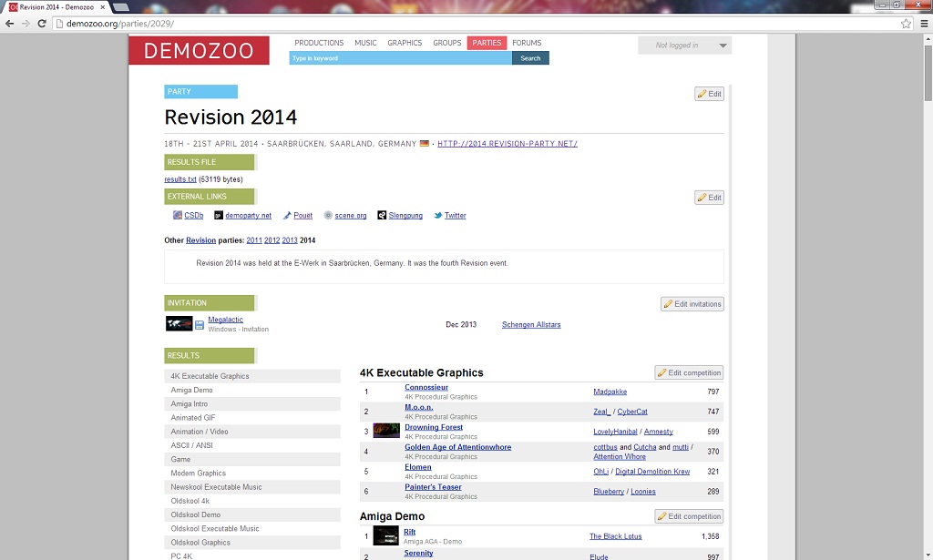Reload the page with refresh icon
933x560 pixels.
pos(42,24)
